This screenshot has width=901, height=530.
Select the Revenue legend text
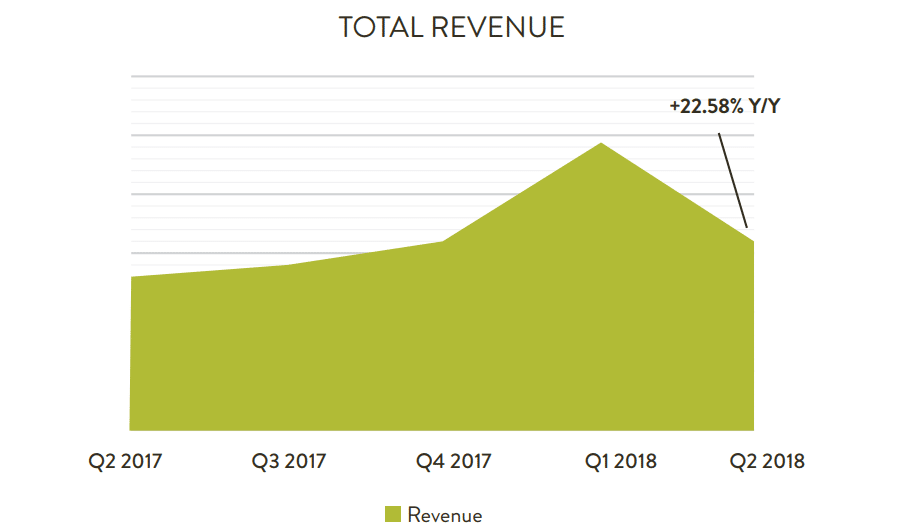(x=444, y=515)
